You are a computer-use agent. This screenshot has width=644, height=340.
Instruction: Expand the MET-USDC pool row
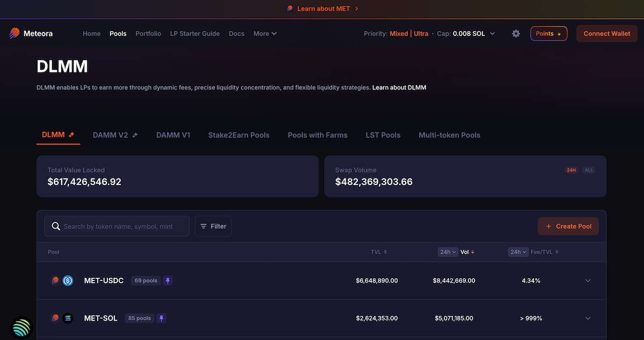pyautogui.click(x=588, y=280)
